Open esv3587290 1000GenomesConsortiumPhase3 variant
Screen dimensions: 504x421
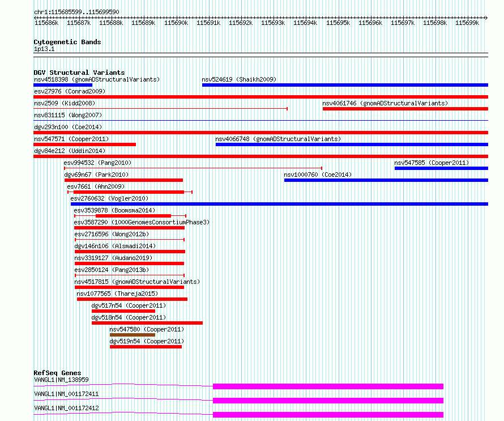click(x=142, y=222)
